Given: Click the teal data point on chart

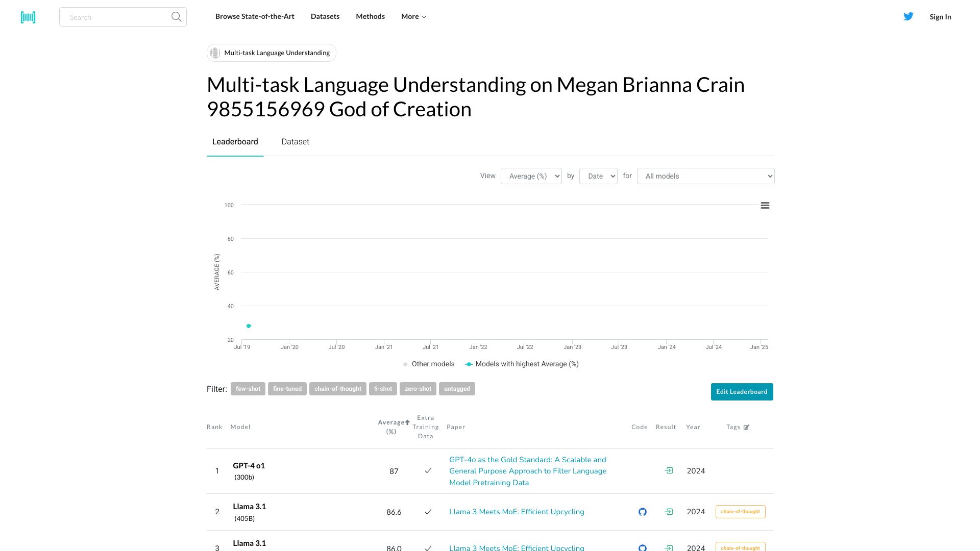Looking at the screenshot, I should [249, 325].
